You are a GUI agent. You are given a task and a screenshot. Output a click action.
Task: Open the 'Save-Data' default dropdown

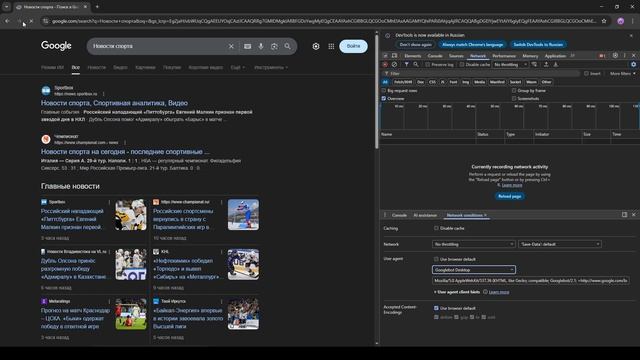click(560, 244)
